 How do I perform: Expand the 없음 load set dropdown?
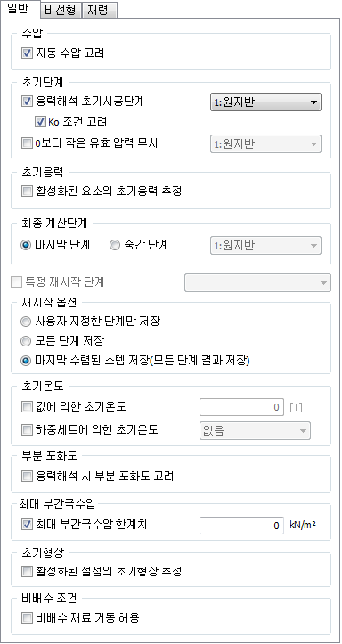tap(255, 431)
